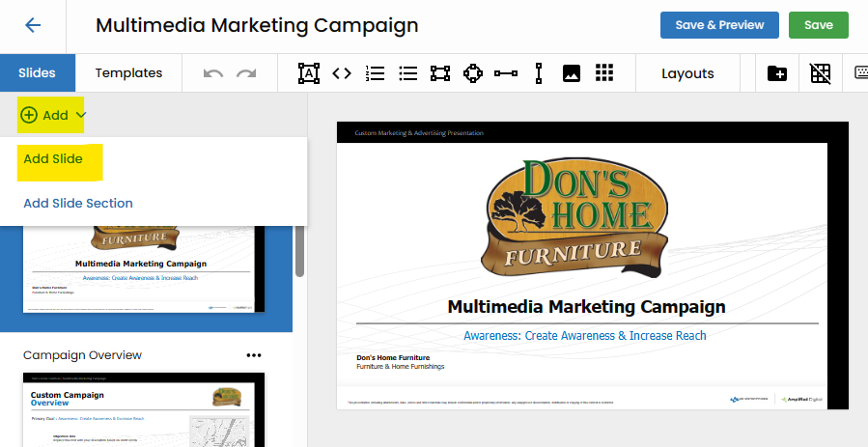Toggle the crossed-out grid icon
Screen dimensions: 868x447
(820, 73)
